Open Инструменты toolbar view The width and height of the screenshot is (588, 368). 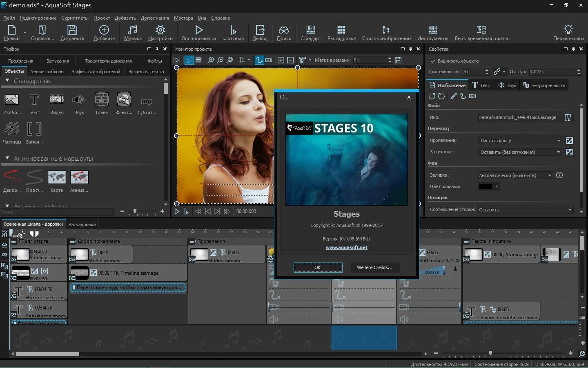[x=433, y=32]
